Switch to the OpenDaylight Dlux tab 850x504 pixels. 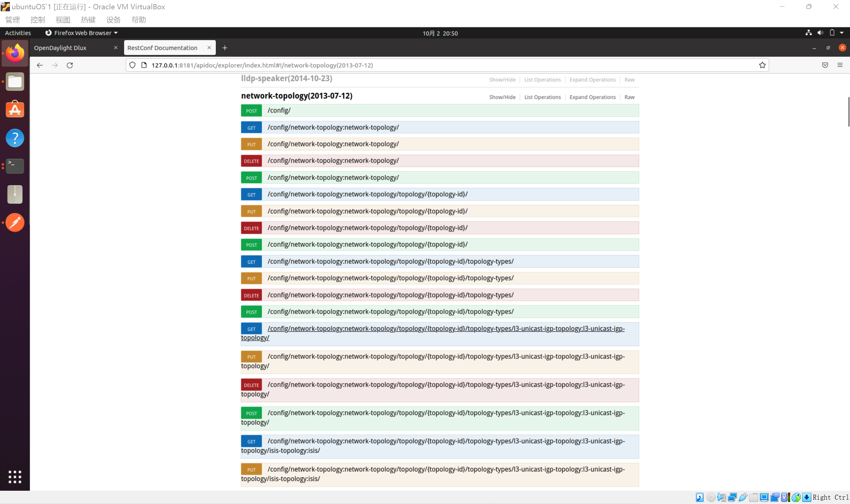[x=60, y=48]
